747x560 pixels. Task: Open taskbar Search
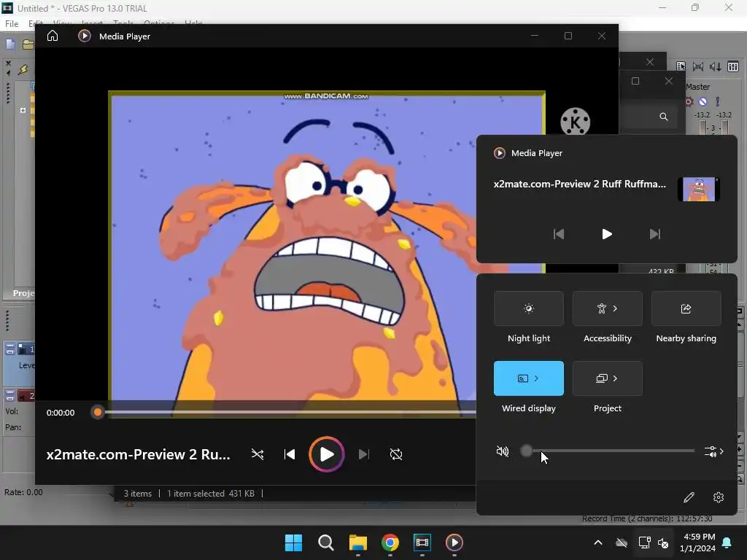pos(326,542)
